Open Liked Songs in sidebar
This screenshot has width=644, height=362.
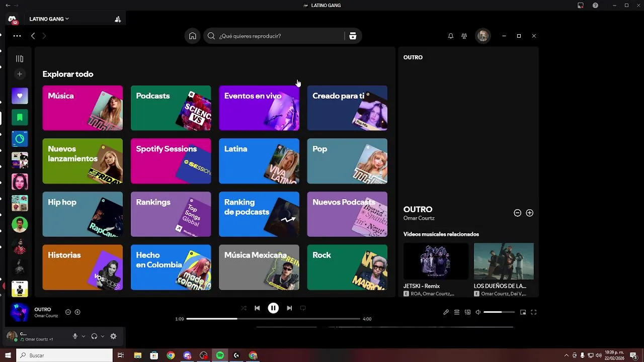click(20, 96)
